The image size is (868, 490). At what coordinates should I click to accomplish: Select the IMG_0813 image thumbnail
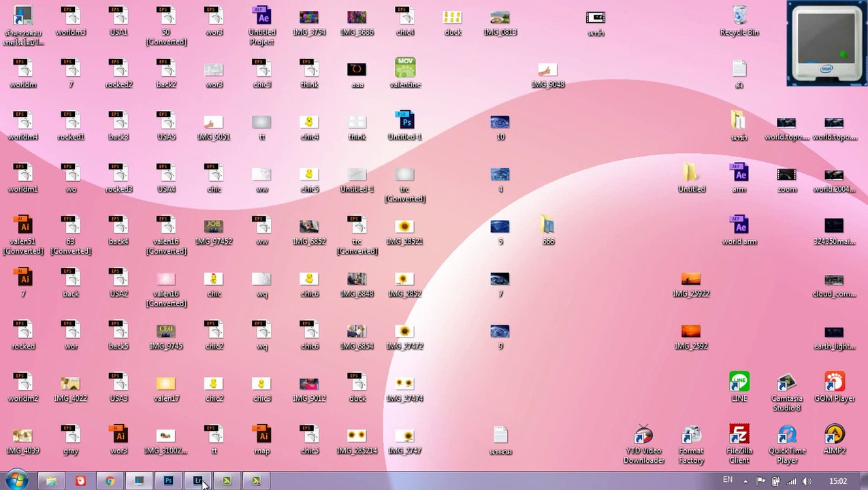click(x=500, y=21)
